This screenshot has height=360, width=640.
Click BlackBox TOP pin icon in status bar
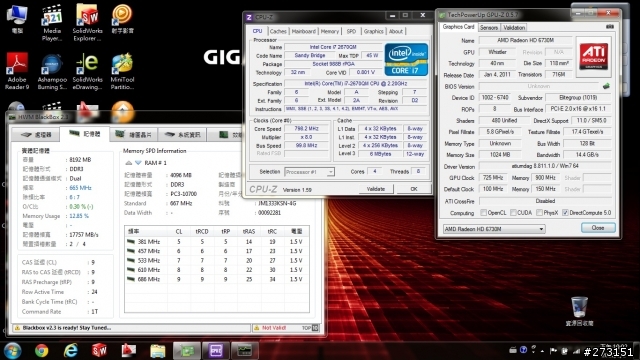[315, 328]
